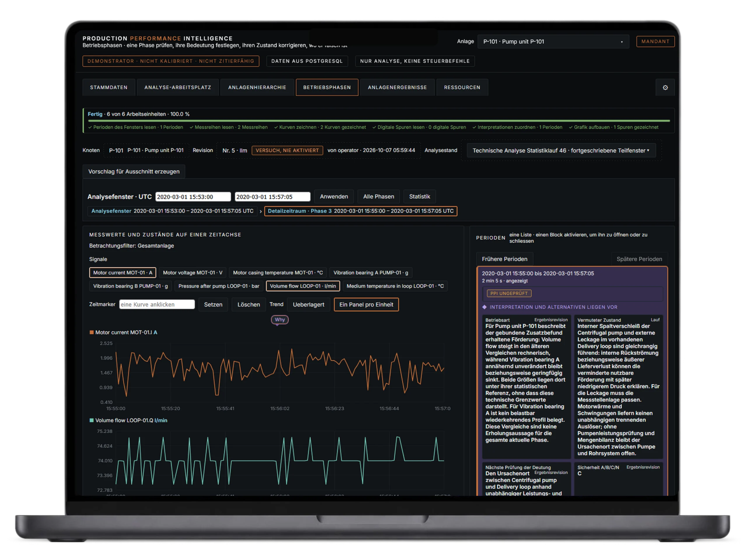Image resolution: width=747 pixels, height=560 pixels.
Task: Click the Löschen button
Action: click(249, 304)
